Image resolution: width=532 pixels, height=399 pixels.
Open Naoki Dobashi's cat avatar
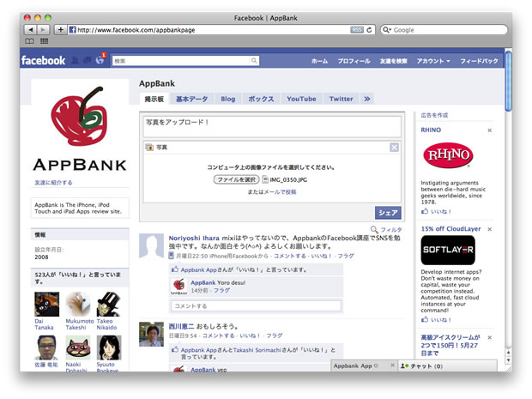(78, 348)
